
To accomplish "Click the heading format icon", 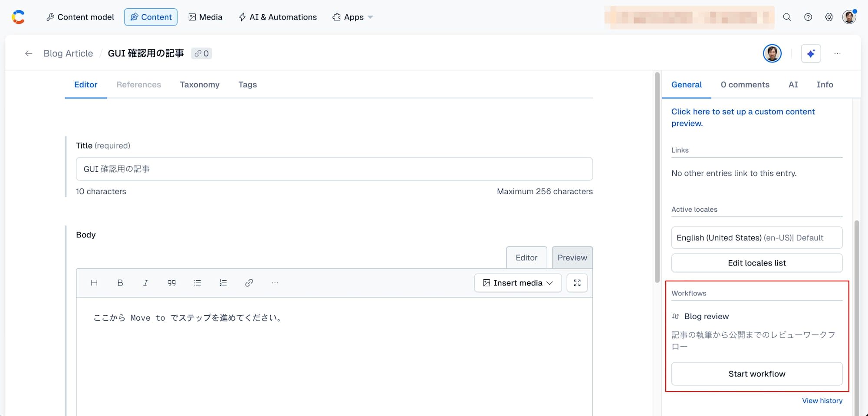I will [94, 283].
